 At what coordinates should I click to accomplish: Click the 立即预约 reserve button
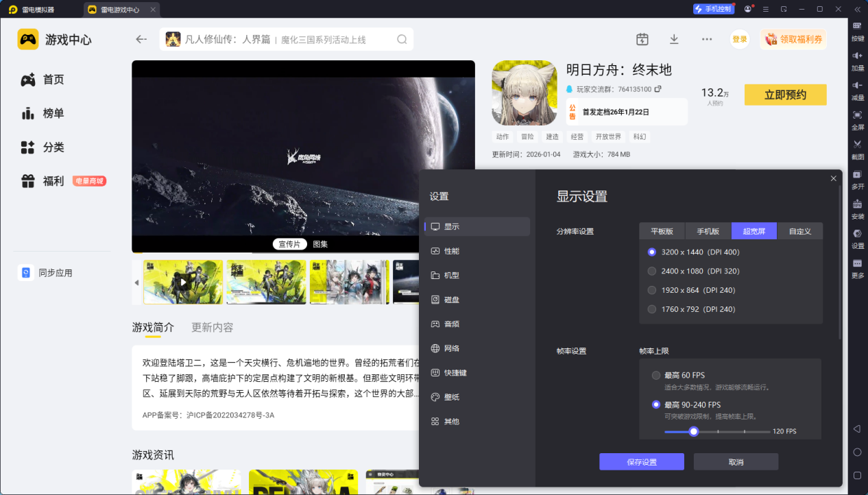click(x=785, y=95)
